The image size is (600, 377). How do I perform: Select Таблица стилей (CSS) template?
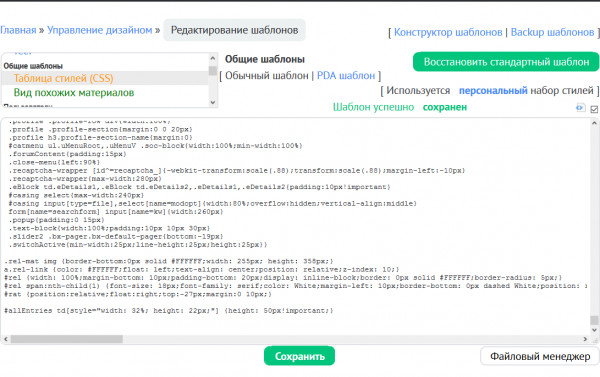[64, 78]
